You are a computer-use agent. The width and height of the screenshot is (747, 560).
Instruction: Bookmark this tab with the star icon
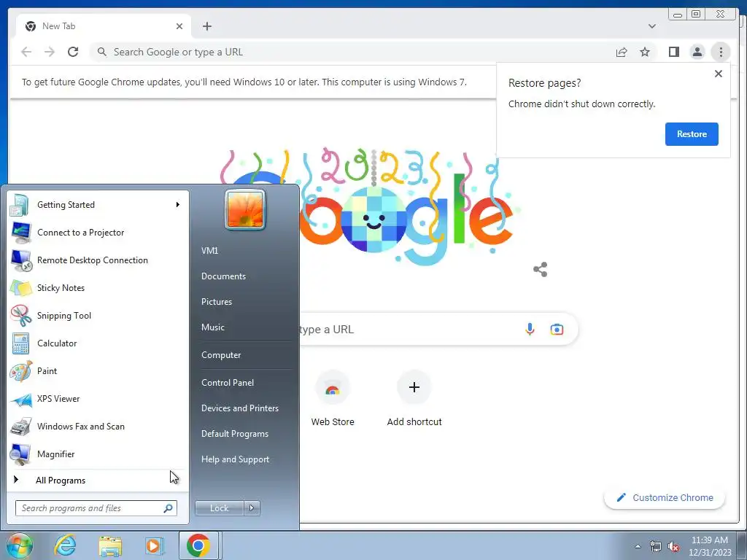pos(645,52)
